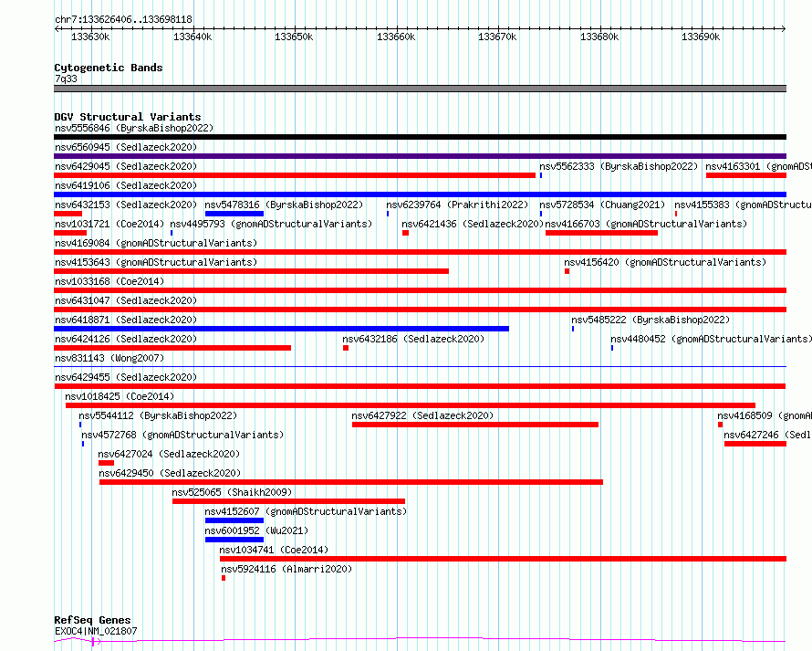
Task: Click the nsv1031721 (Coe2014) label
Action: (x=109, y=224)
